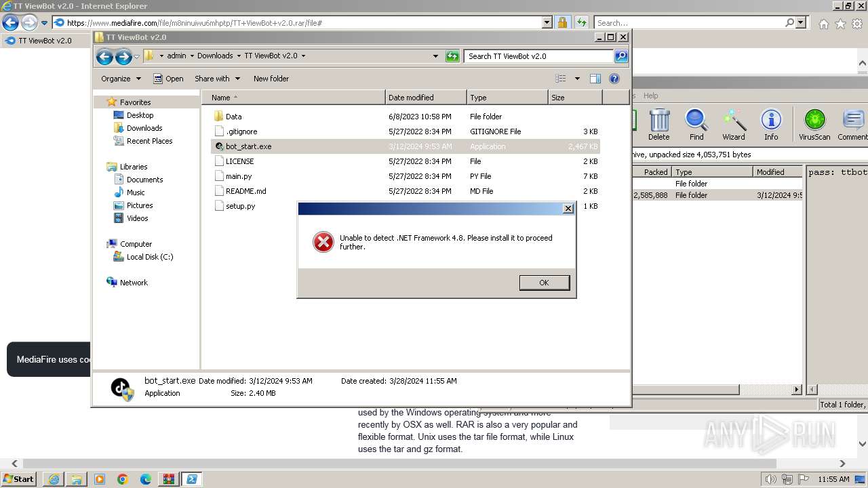868x488 pixels.
Task: Click OK in the .NET Framework error dialog
Action: coord(544,283)
